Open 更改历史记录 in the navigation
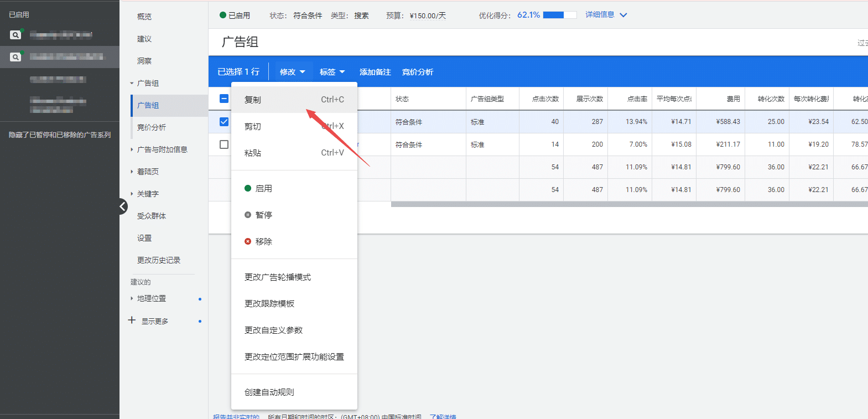Screen dimensions: 868x419 coord(159,260)
